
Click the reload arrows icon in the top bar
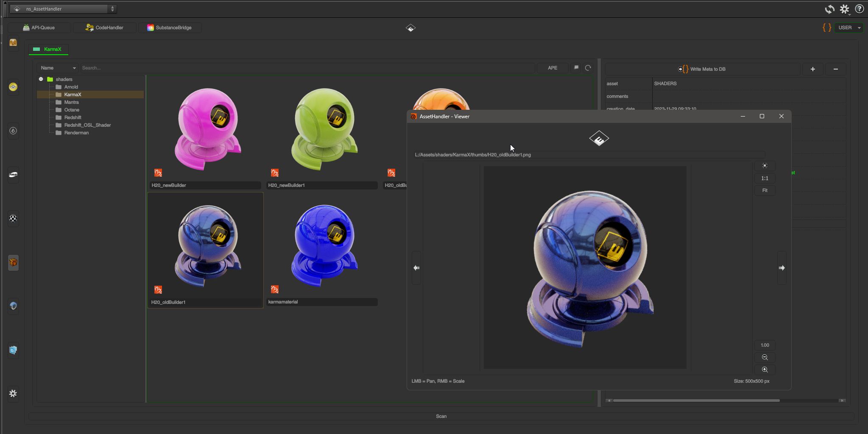coord(829,9)
